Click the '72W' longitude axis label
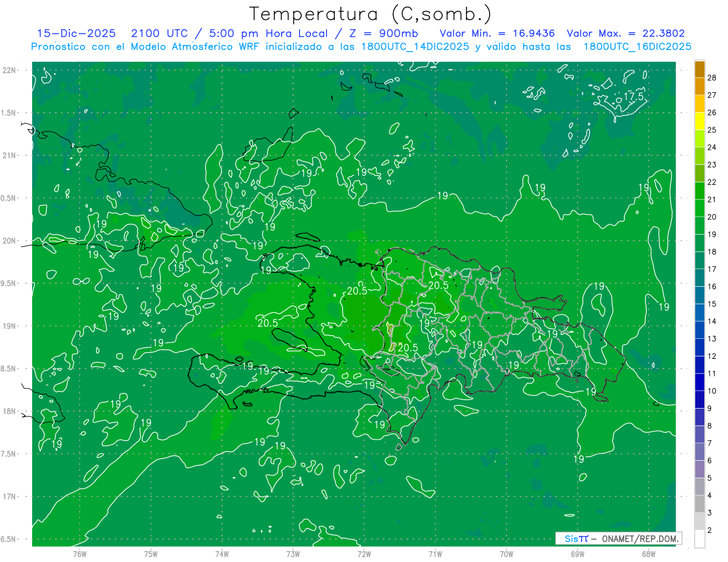Screen dimensions: 728x562 click(365, 554)
